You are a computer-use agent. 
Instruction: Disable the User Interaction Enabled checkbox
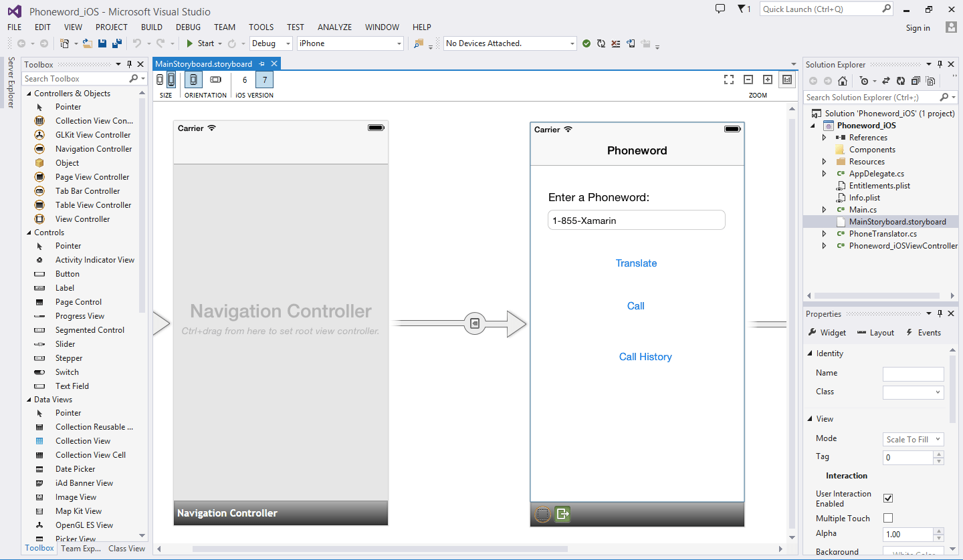pyautogui.click(x=888, y=498)
